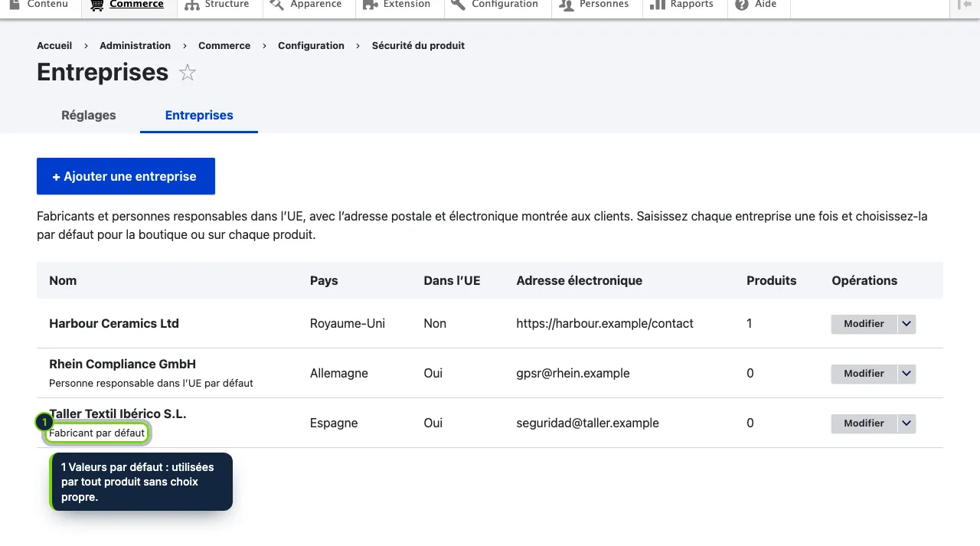
Task: Click the wrench icon beside Configuration
Action: (459, 5)
